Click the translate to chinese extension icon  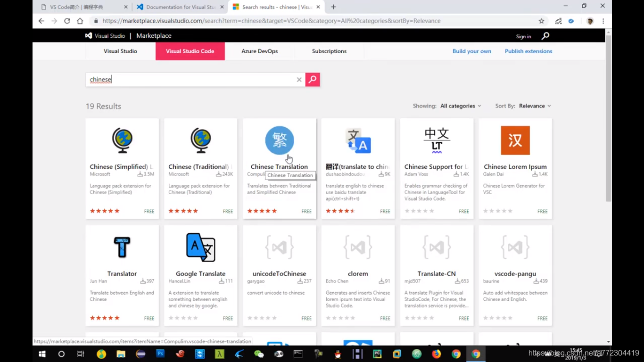(358, 140)
